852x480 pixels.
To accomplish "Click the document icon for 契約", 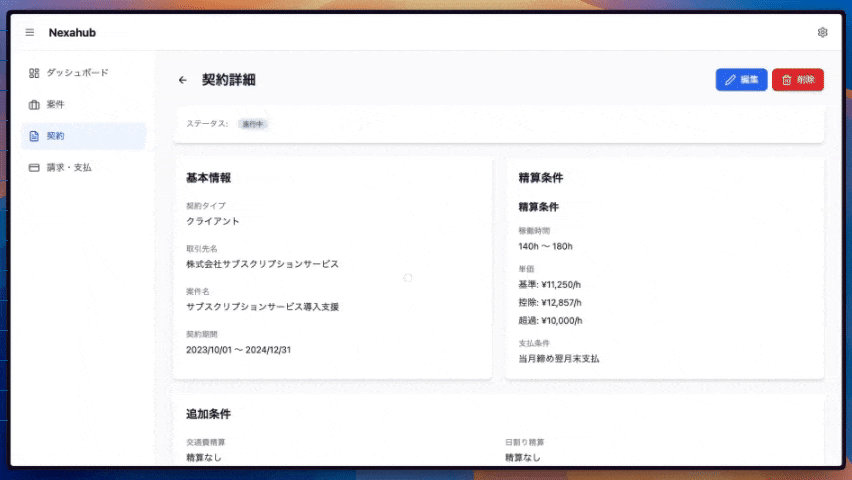I will coord(34,136).
